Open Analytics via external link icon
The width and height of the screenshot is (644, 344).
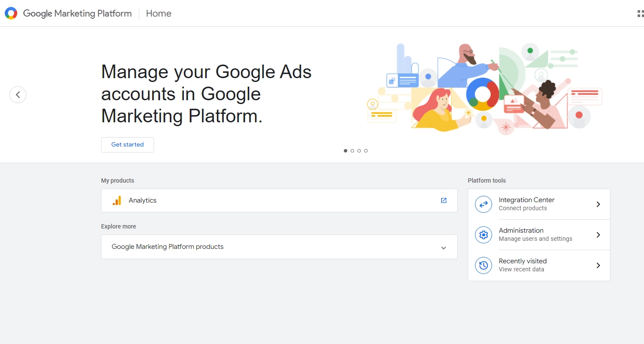(444, 200)
